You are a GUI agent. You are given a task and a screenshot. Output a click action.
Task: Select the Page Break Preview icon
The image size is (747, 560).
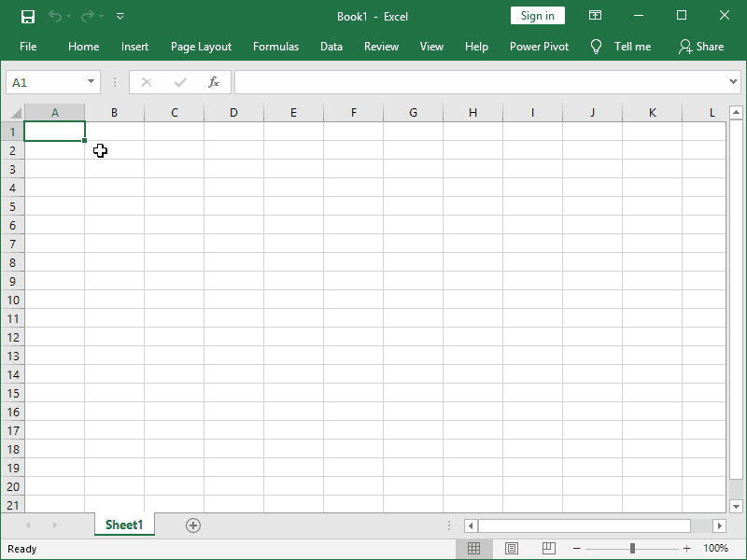tap(548, 549)
